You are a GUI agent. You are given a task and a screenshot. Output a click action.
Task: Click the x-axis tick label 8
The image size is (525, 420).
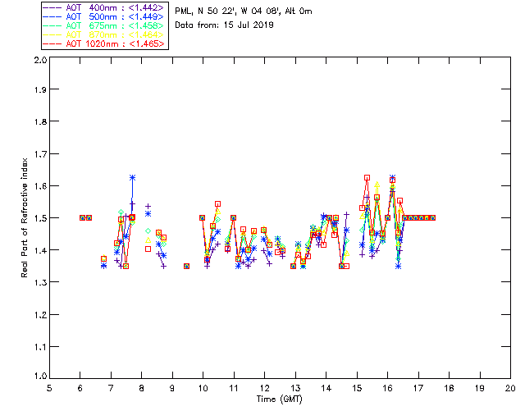142,388
